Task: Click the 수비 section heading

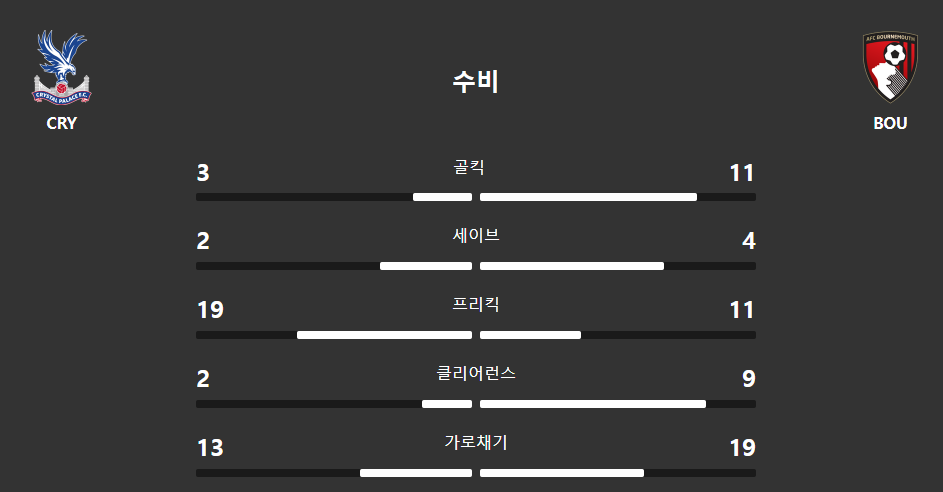Action: pos(476,81)
